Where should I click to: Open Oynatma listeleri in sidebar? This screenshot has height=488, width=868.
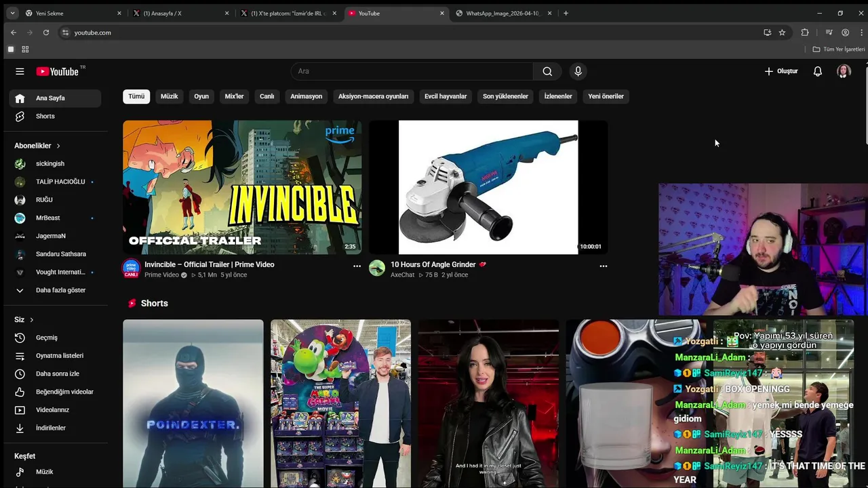click(x=55, y=356)
